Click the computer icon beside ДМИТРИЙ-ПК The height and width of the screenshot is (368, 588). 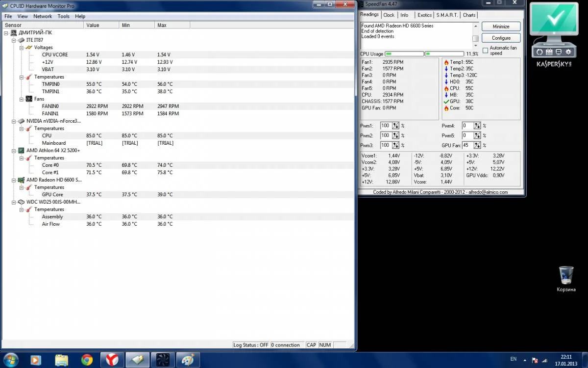14,32
